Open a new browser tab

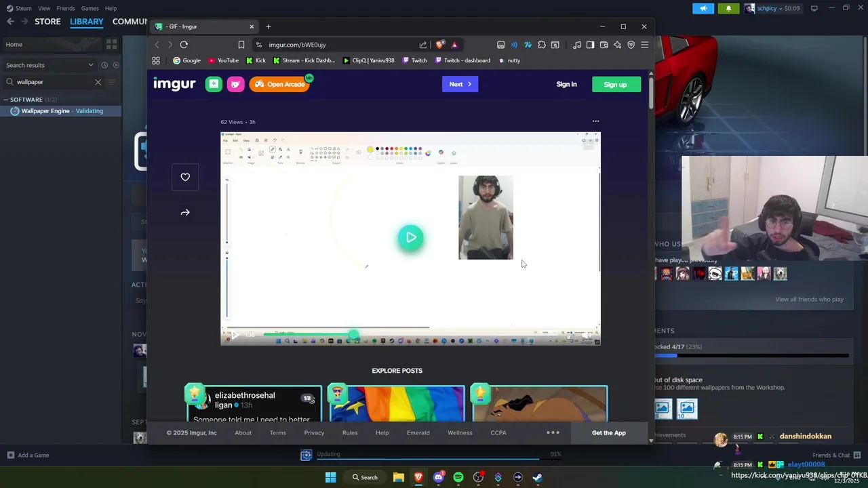tap(269, 26)
